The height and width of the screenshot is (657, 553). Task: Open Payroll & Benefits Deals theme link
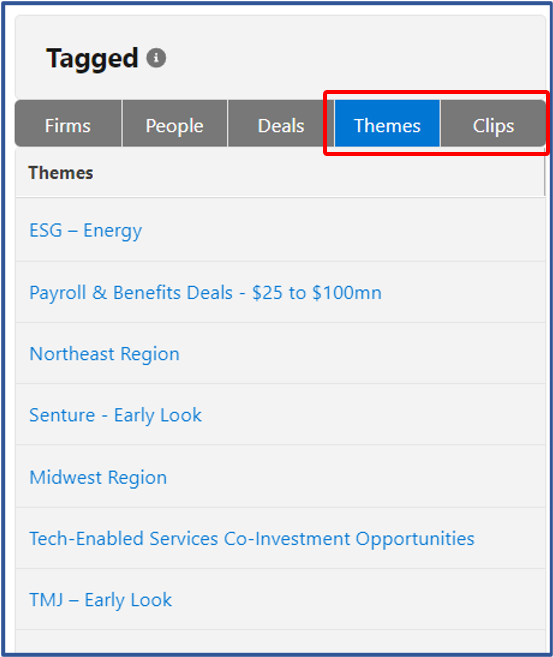click(x=205, y=292)
